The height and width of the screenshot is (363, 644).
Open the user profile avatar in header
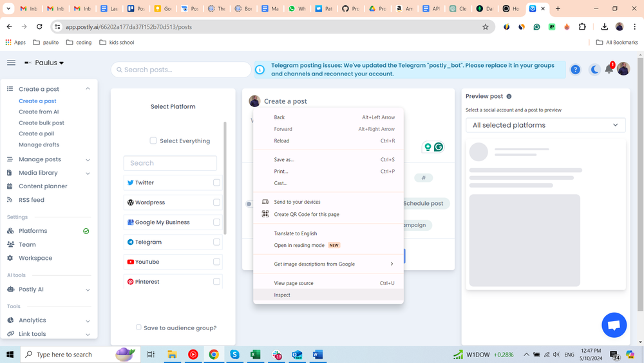[623, 69]
